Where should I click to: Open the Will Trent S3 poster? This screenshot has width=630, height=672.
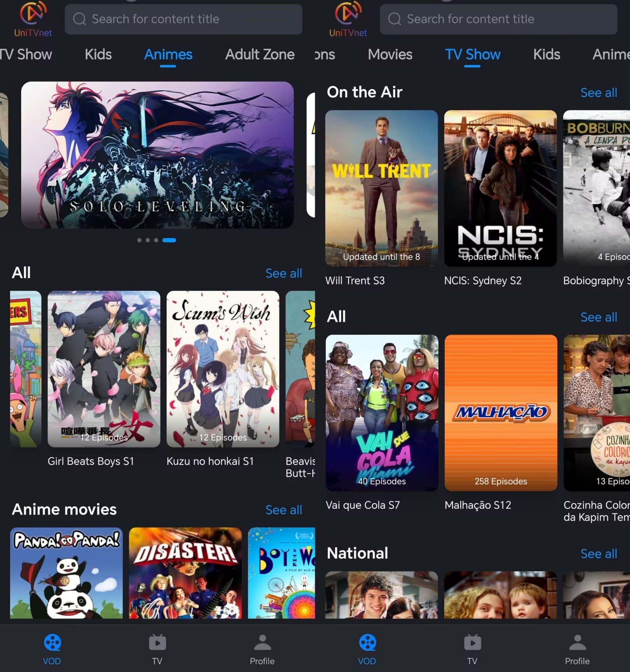(381, 188)
